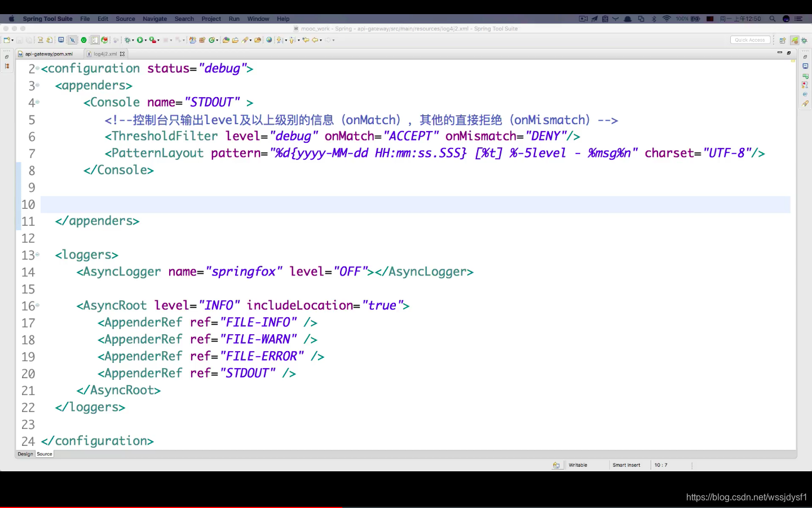812x508 pixels.
Task: Click the green Run button
Action: click(x=140, y=40)
